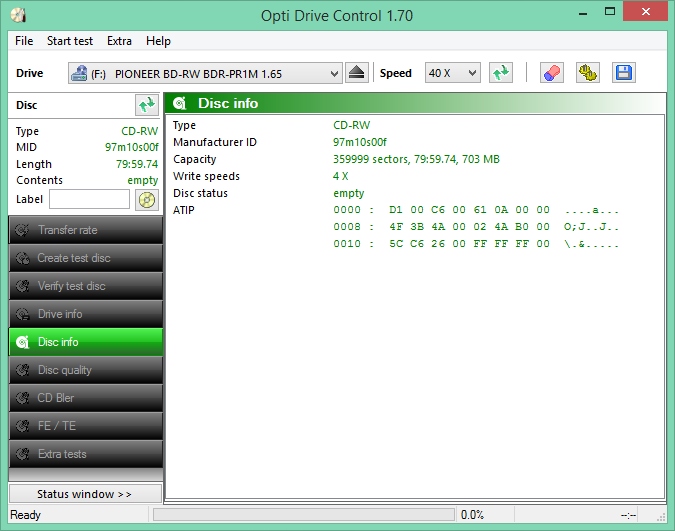The width and height of the screenshot is (675, 531).
Task: Maximize the Opti Drive Control window
Action: click(610, 12)
